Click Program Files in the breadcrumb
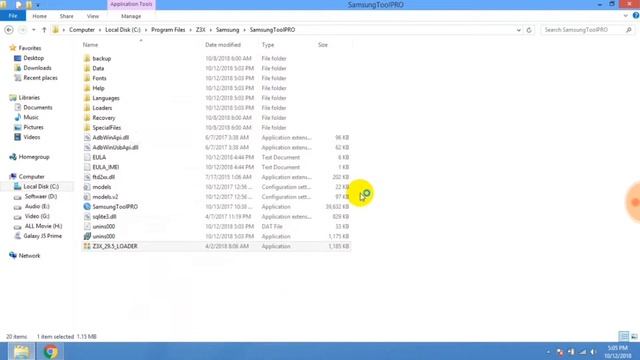This screenshot has width=640, height=360. (168, 30)
